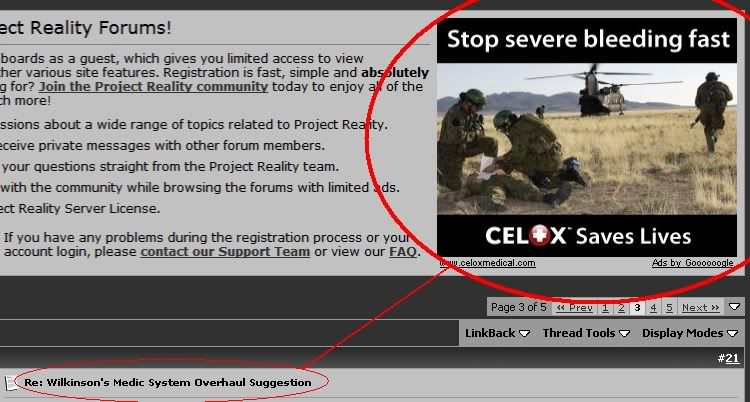The image size is (750, 402).
Task: Open the celoxmedical.com ad link
Action: point(487,263)
